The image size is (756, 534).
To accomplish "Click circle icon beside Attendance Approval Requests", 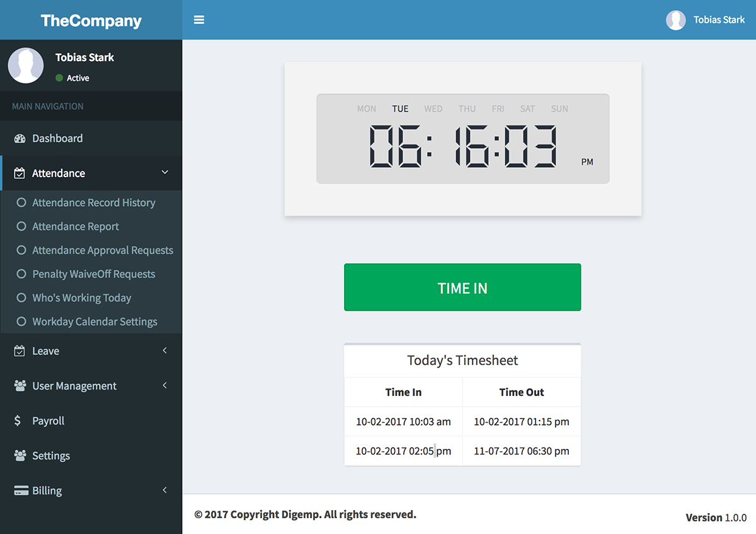I will [21, 250].
